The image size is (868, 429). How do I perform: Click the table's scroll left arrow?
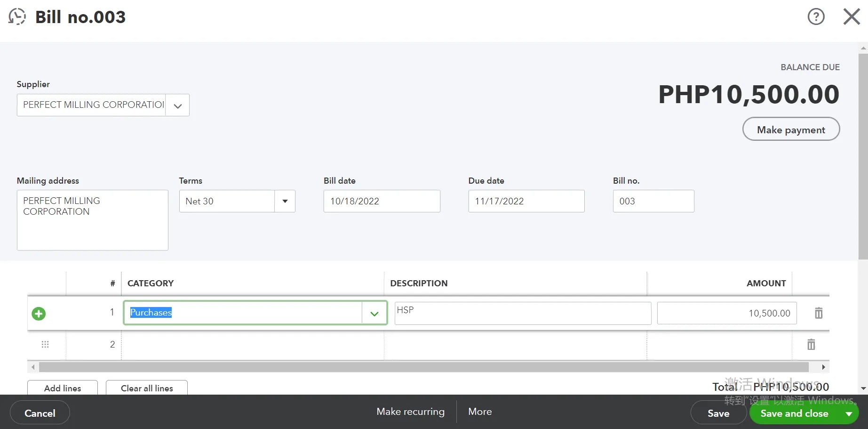point(33,367)
